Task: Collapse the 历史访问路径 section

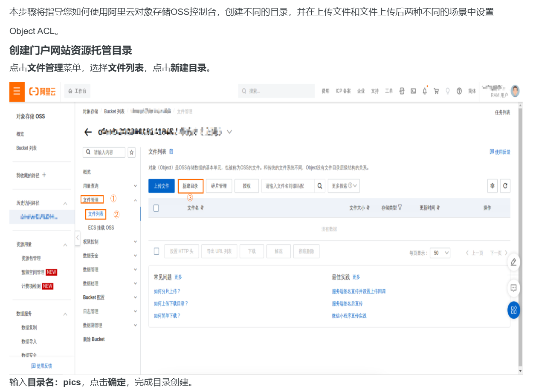Action: point(65,203)
